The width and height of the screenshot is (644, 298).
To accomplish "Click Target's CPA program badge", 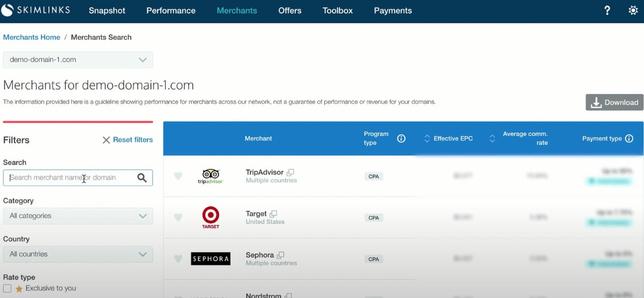I will pyautogui.click(x=374, y=218).
